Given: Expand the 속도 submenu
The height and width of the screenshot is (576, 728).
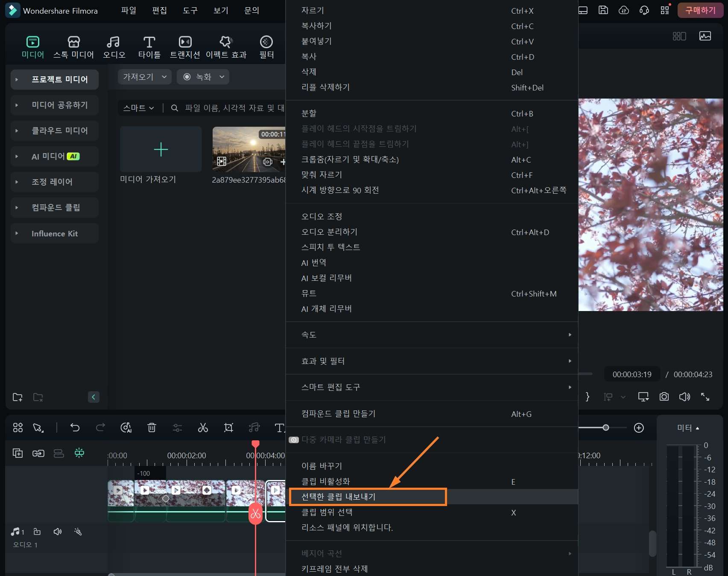Looking at the screenshot, I should 432,335.
